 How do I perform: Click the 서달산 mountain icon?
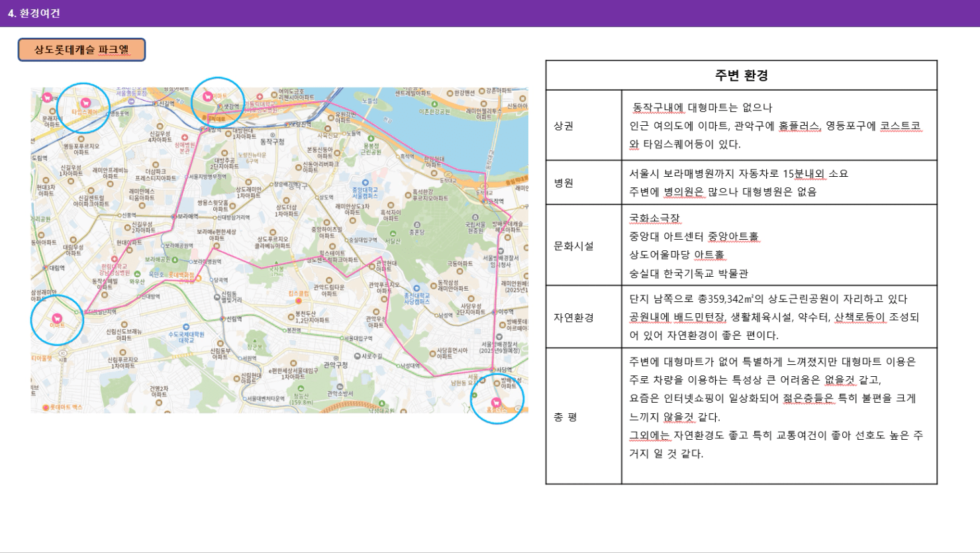(393, 234)
